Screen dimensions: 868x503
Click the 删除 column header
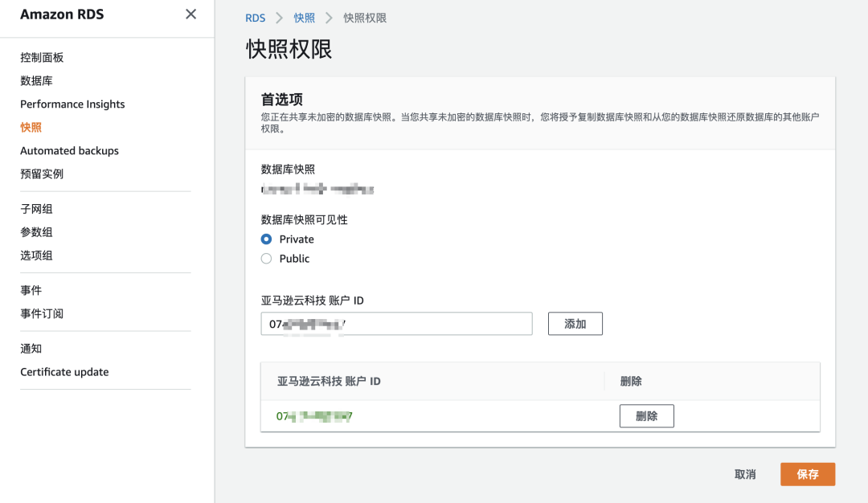(631, 381)
